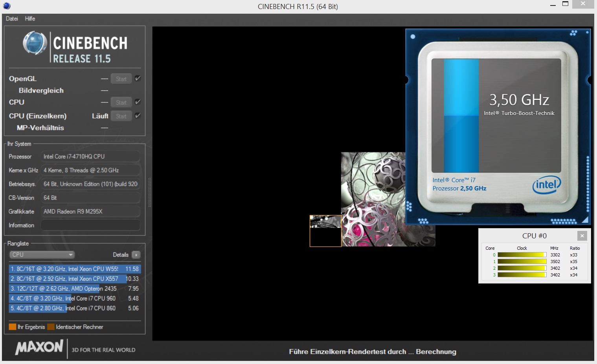
Task: Click Core 3 clock bar
Action: pyautogui.click(x=522, y=275)
